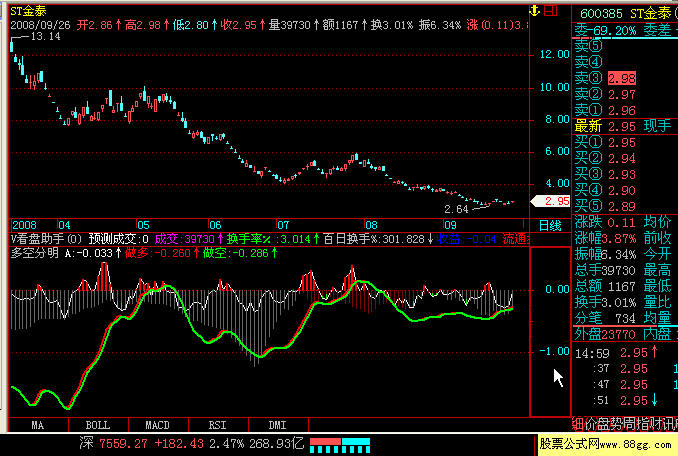Click the 做空:-0.286 value
Image resolution: width=678 pixels, height=456 pixels.
click(x=236, y=253)
